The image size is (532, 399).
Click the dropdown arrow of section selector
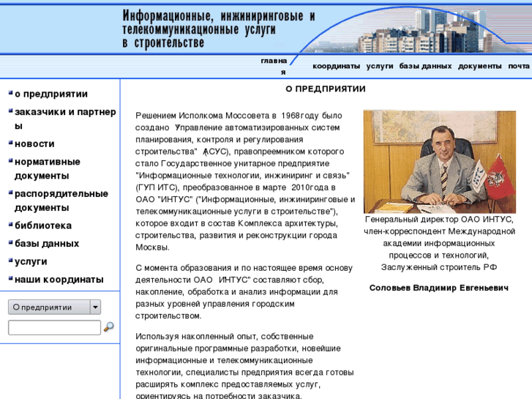95,307
